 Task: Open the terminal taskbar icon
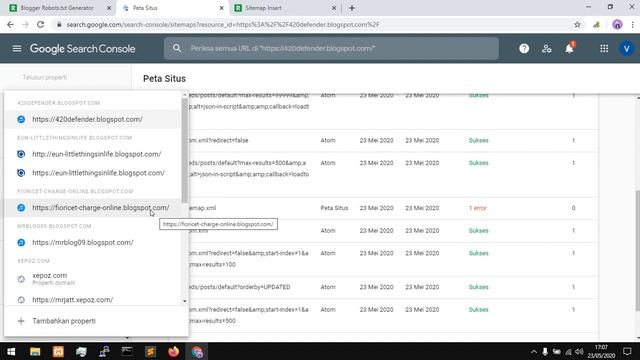coord(127,351)
